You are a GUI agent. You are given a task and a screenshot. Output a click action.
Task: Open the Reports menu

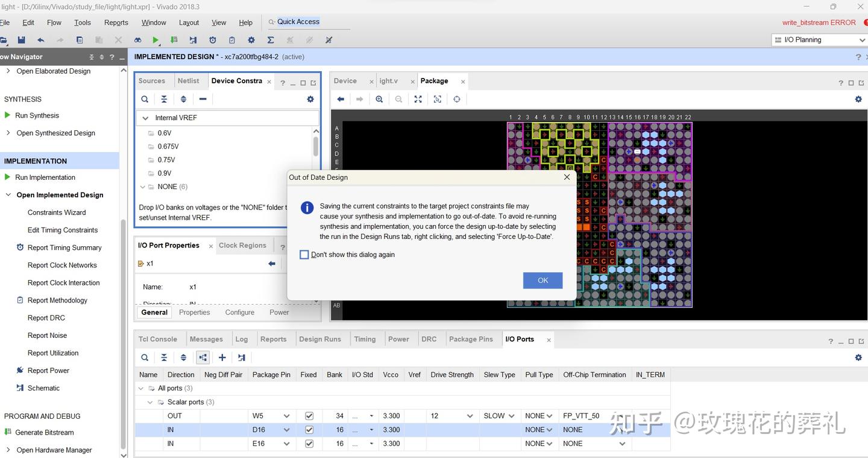(x=116, y=22)
